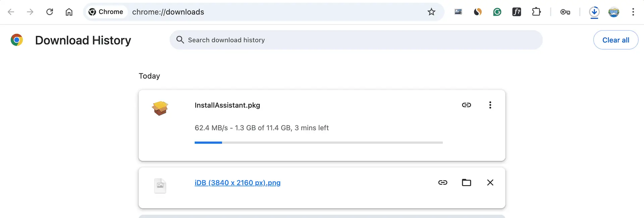Open the Chrome profile avatar
This screenshot has width=644, height=218.
click(x=614, y=12)
